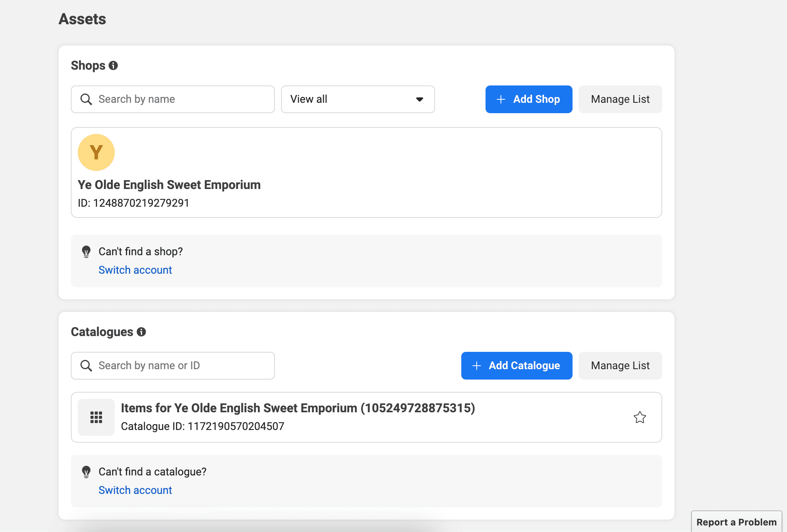Add a new shop with Add Shop button
This screenshot has height=532, width=787.
[x=529, y=99]
